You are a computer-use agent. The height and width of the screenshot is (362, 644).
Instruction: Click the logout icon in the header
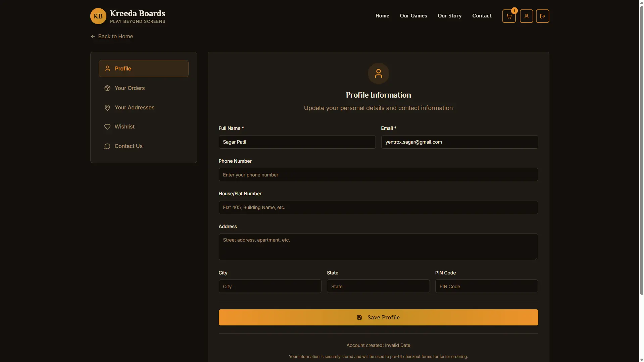coord(543,16)
